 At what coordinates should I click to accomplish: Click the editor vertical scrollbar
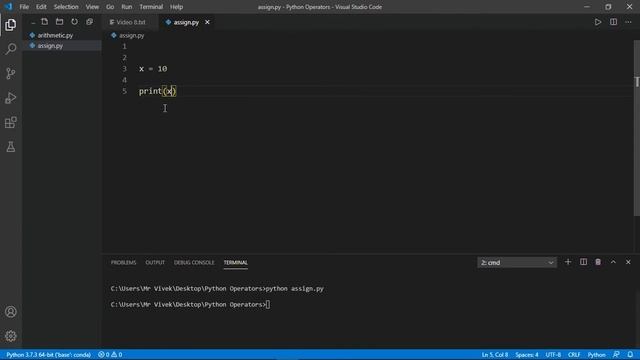(x=637, y=128)
